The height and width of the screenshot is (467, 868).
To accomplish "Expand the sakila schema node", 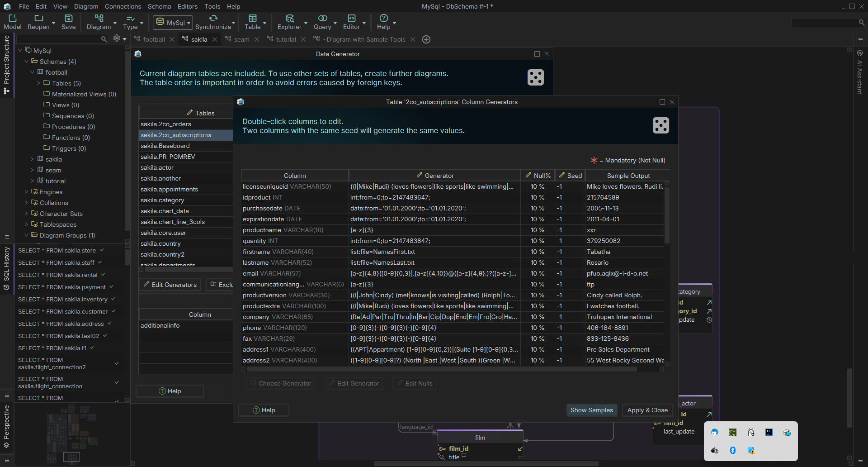I will (x=32, y=159).
